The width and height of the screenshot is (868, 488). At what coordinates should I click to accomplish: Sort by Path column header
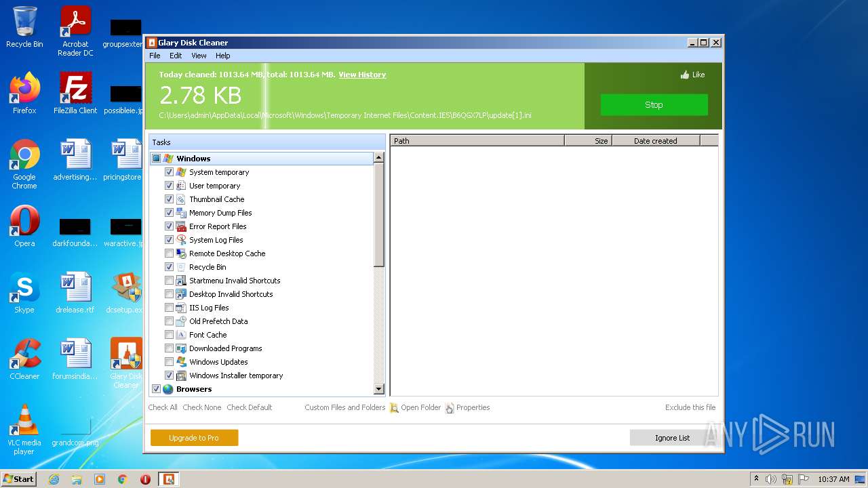point(477,141)
